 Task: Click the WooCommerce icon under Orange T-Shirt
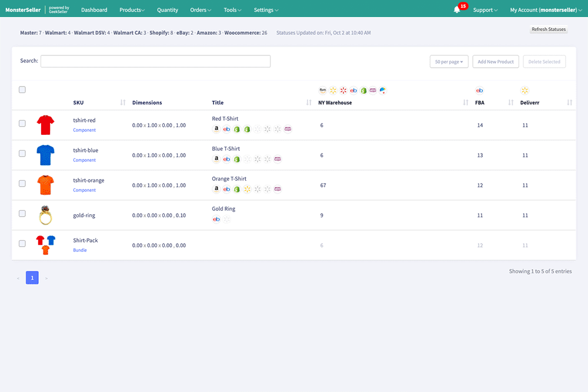pyautogui.click(x=278, y=190)
